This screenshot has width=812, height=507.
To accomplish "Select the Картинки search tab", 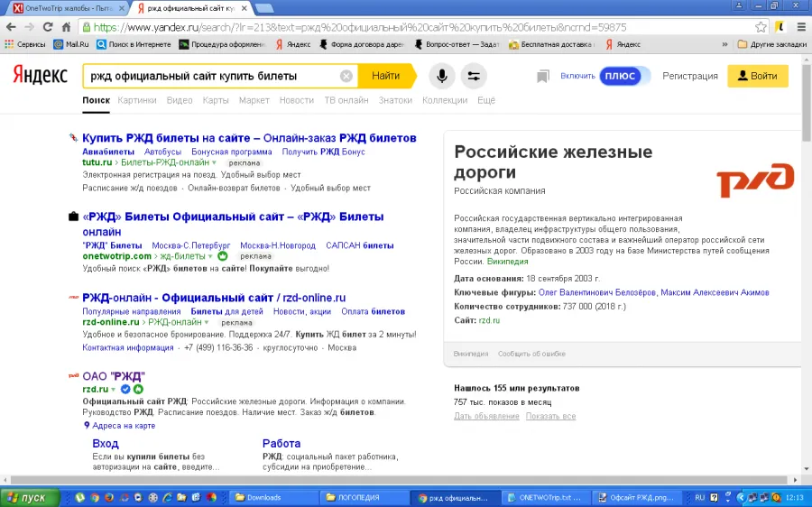I will click(137, 100).
